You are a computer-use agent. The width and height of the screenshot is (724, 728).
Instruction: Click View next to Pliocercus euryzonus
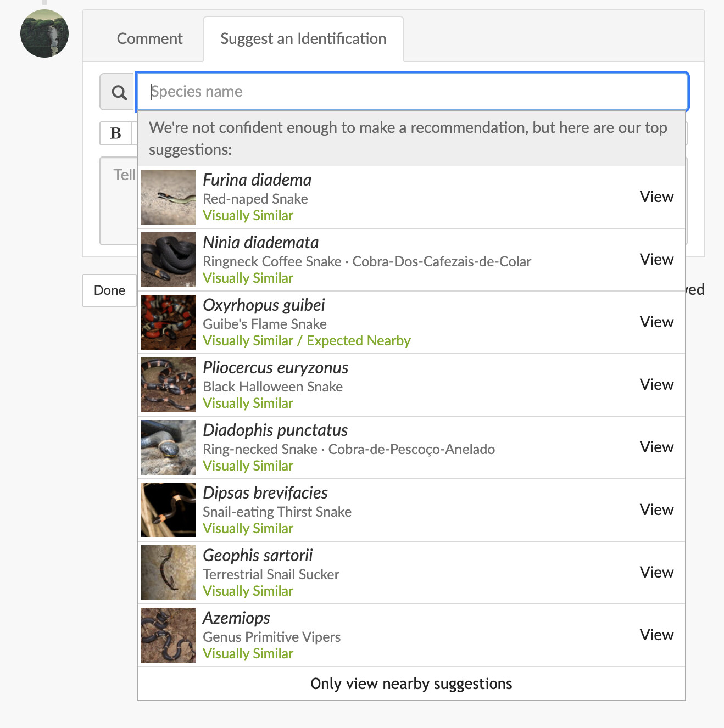tap(656, 385)
